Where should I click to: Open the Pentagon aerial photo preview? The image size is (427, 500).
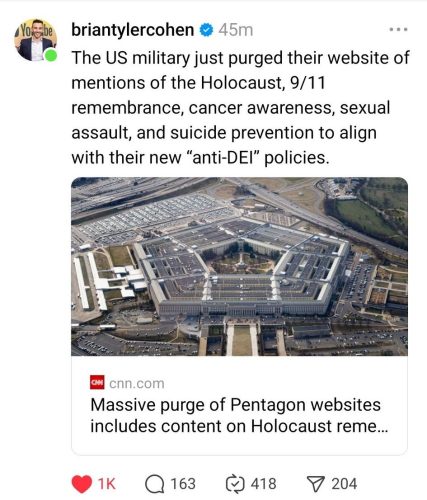pyautogui.click(x=239, y=267)
